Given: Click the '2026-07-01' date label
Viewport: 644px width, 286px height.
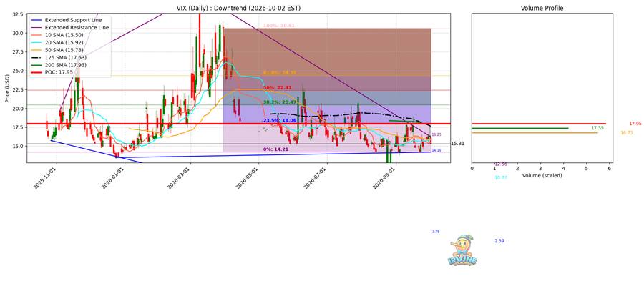Looking at the screenshot, I should click(315, 177).
